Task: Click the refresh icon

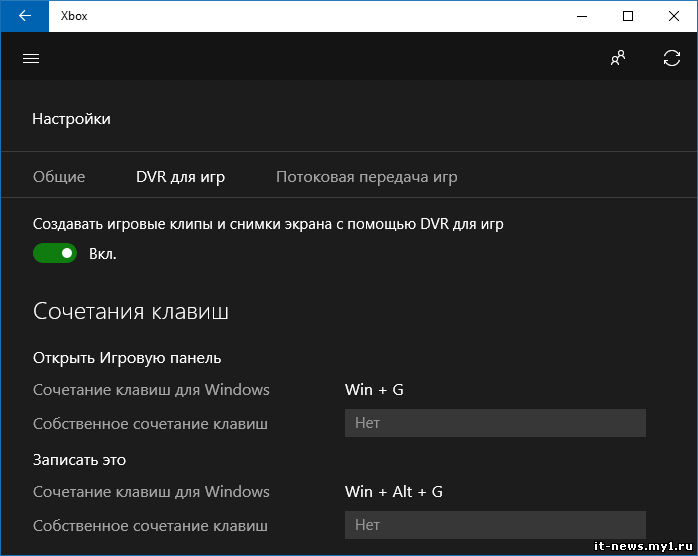Action: [x=671, y=58]
